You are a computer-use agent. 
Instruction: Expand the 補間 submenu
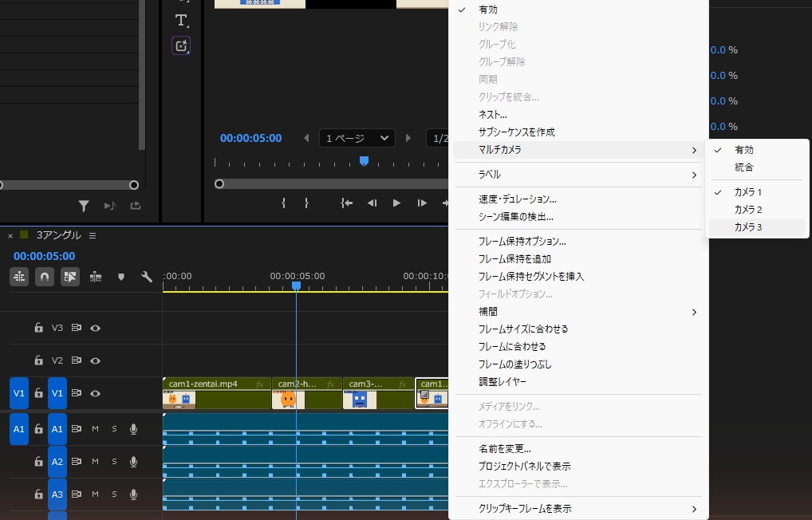(x=578, y=311)
